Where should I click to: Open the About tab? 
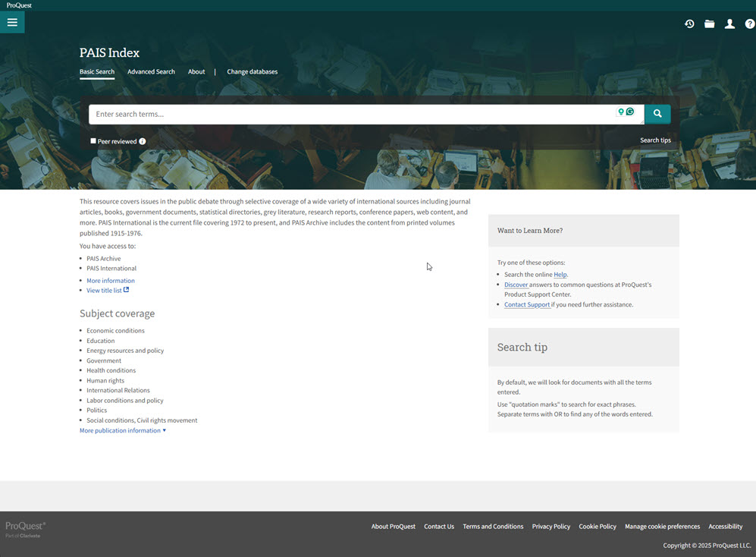[x=196, y=72]
